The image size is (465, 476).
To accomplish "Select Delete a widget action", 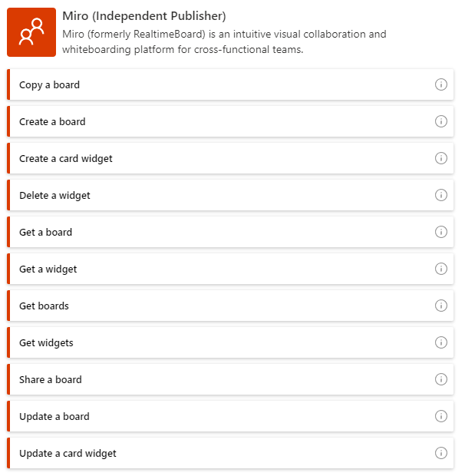I will pos(230,195).
